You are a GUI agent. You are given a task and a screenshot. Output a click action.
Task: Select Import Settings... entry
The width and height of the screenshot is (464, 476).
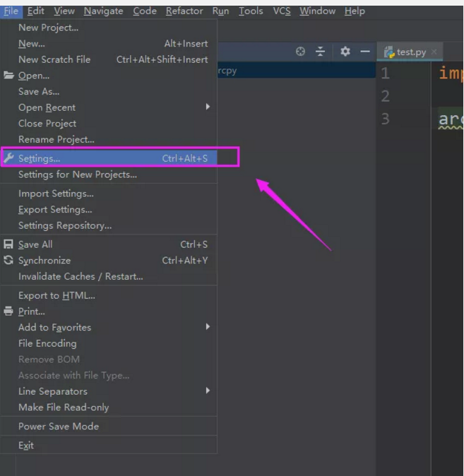click(109, 194)
